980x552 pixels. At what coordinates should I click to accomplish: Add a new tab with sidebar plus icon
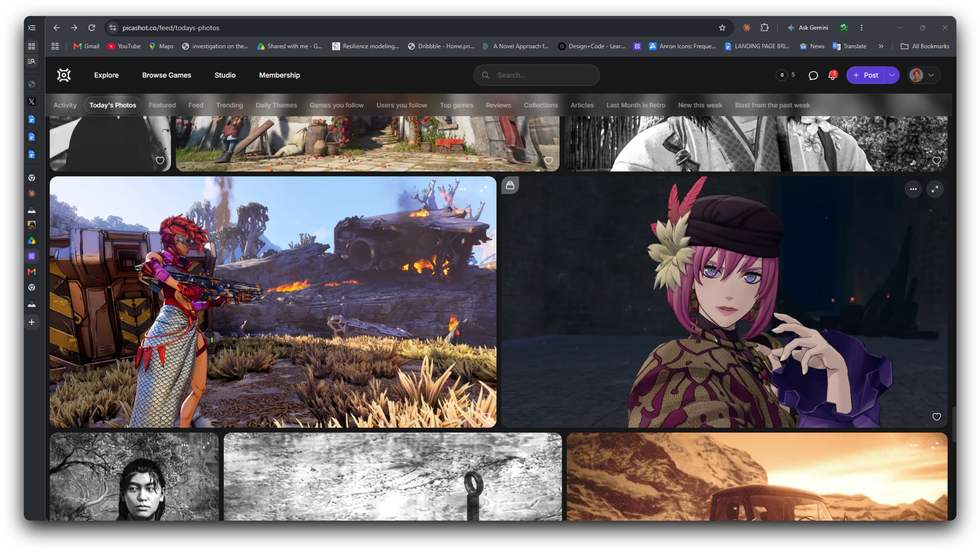[x=32, y=322]
